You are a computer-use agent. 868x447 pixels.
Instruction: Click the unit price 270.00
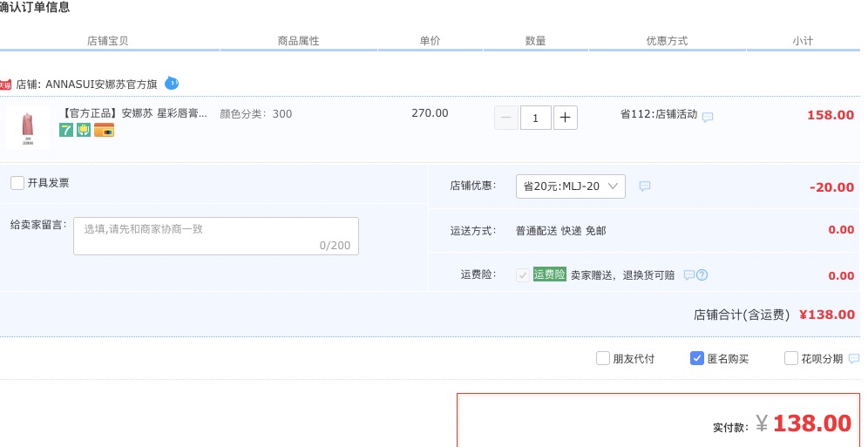pos(431,113)
